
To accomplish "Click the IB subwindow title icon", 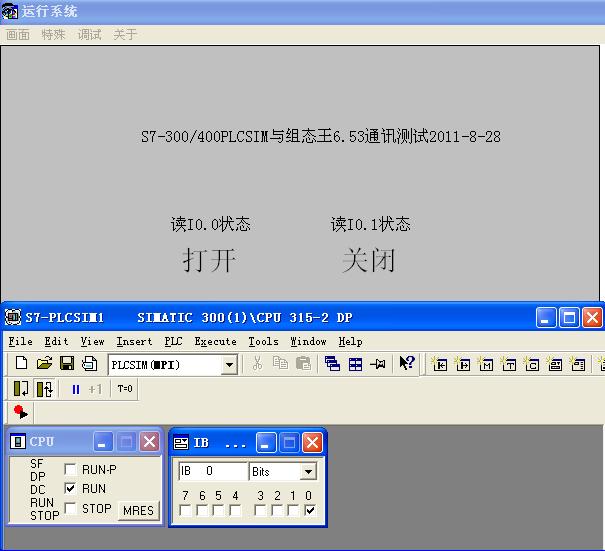I will [181, 443].
